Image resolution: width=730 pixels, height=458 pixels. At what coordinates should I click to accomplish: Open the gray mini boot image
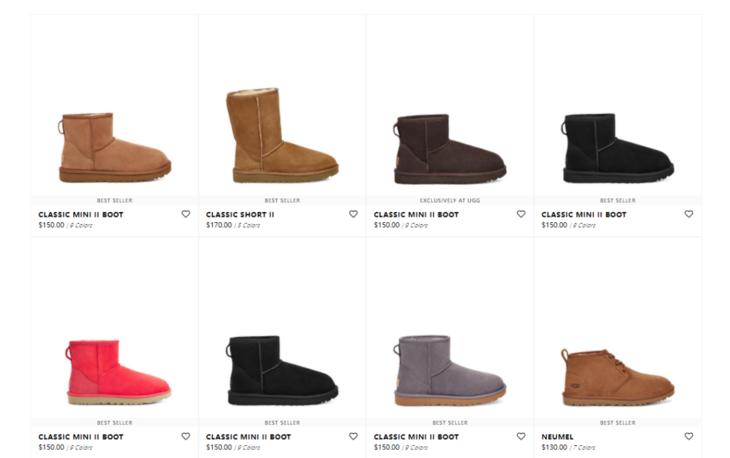[x=450, y=370]
